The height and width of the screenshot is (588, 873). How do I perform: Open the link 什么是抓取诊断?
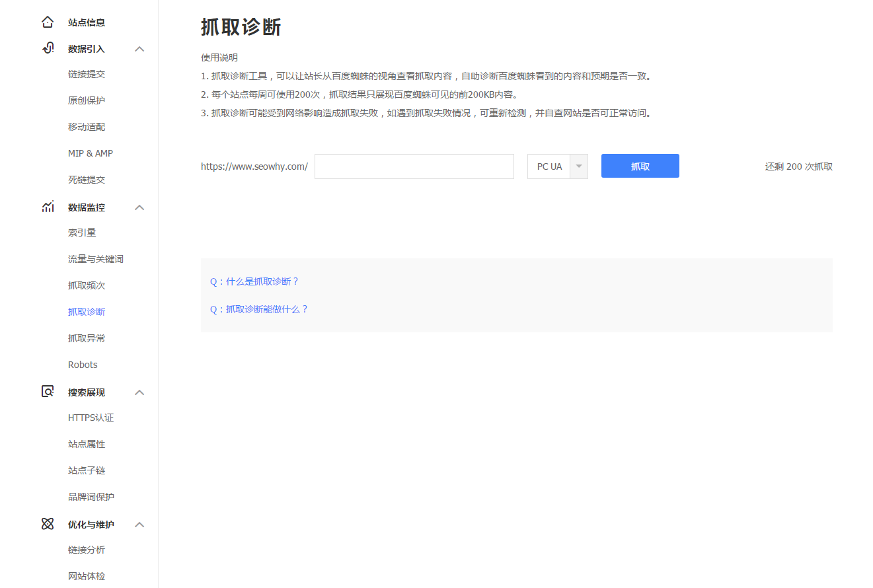coord(254,281)
